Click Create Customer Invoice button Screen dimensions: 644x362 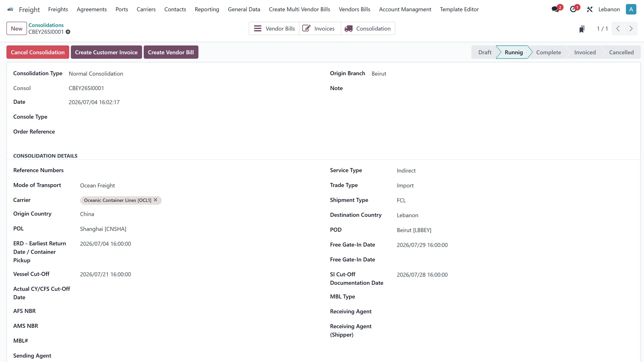[x=106, y=52]
